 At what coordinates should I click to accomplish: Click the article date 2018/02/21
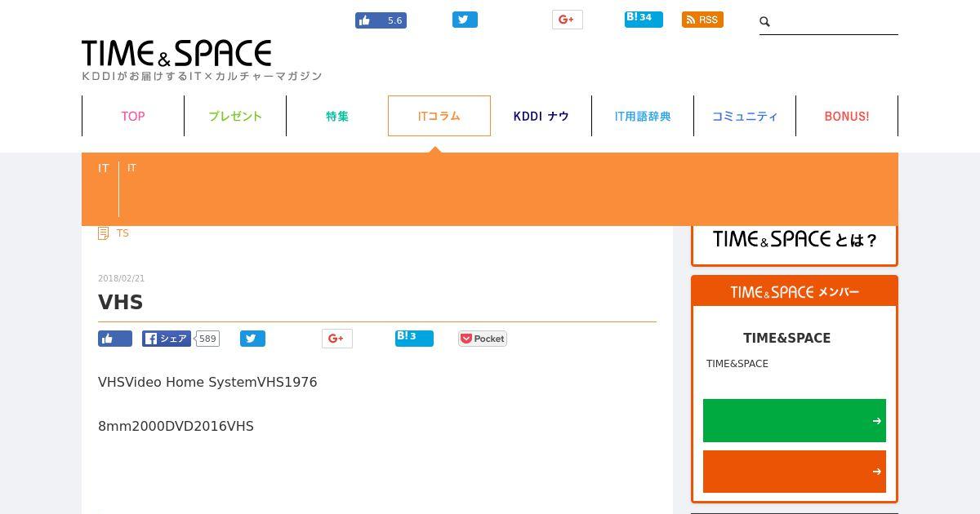tap(121, 279)
